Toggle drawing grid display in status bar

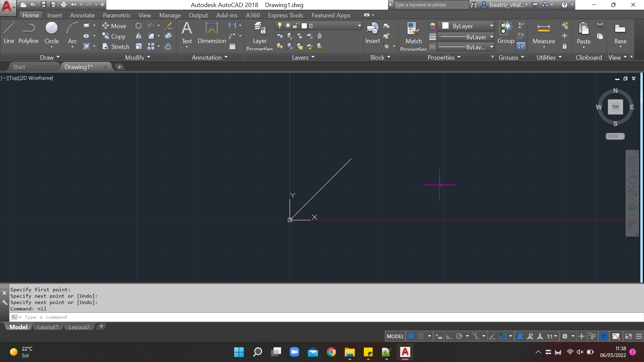[411, 336]
